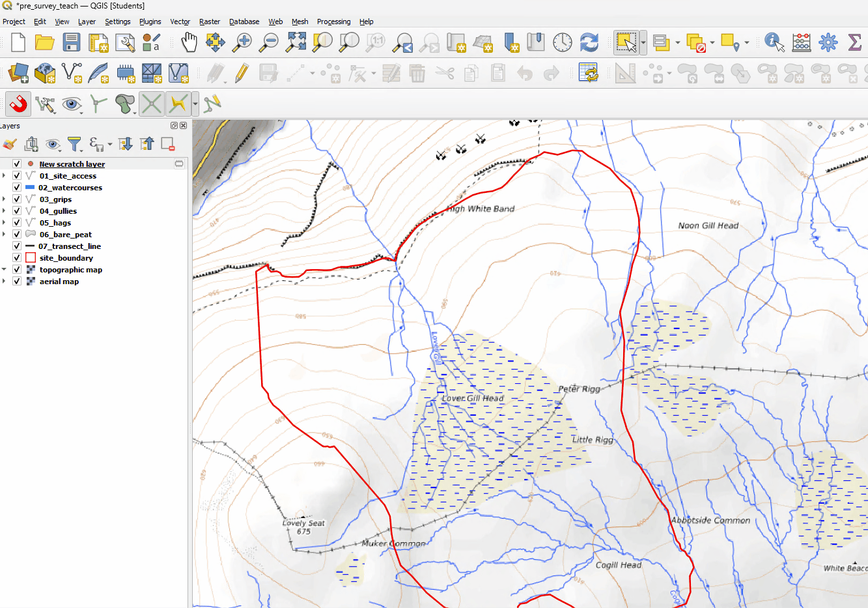The height and width of the screenshot is (608, 868).
Task: Toggle visibility of site_boundary layer
Action: [16, 257]
